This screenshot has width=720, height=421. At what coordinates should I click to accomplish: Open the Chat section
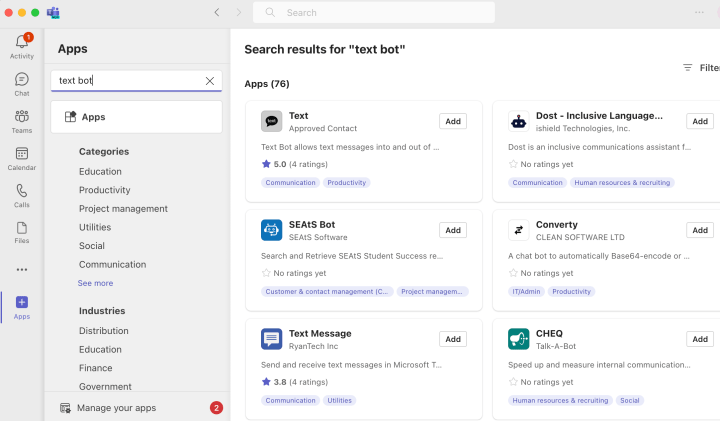click(x=22, y=84)
